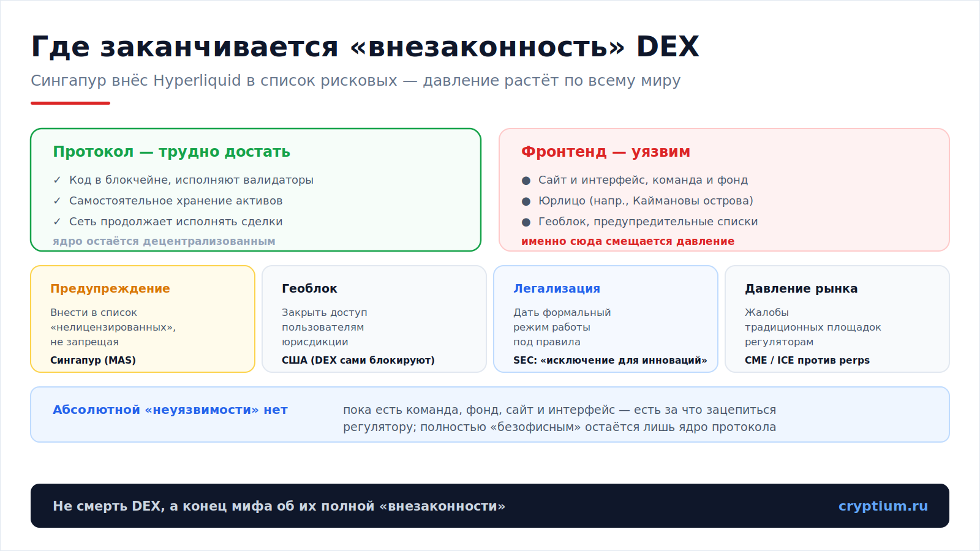980x551 pixels.
Task: Click text «Жалобы традиционных площадок регуляторам»
Action: coord(813,328)
